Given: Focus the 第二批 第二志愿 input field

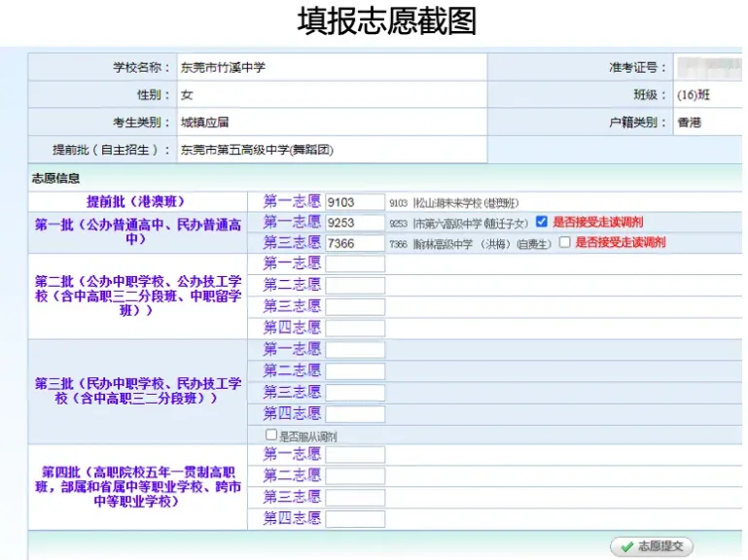Looking at the screenshot, I should [355, 285].
